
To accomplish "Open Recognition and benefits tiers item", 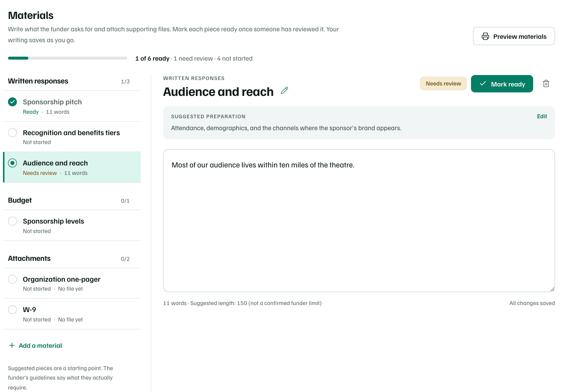I will 72,137.
